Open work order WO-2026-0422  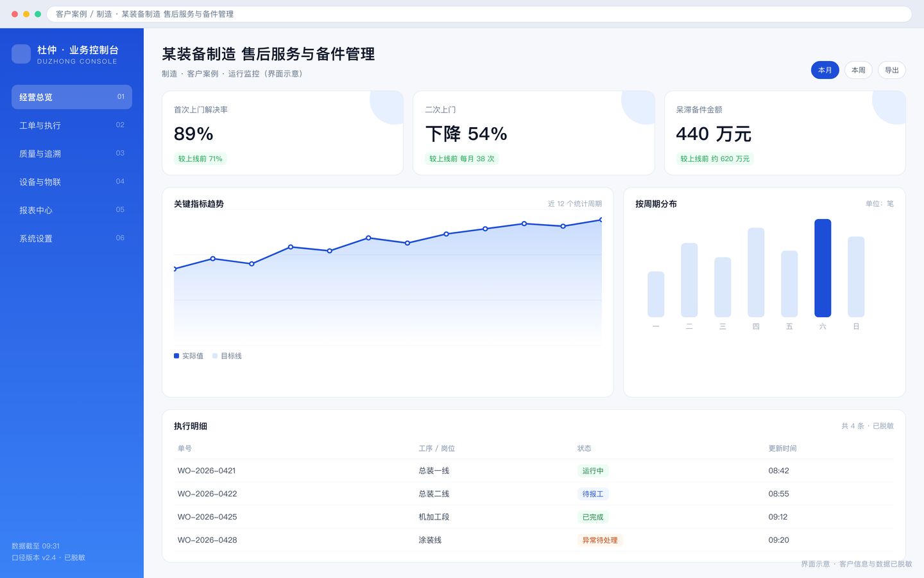pos(207,494)
